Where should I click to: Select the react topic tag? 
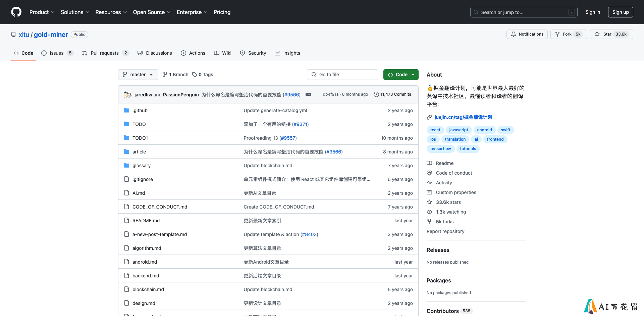coord(435,130)
